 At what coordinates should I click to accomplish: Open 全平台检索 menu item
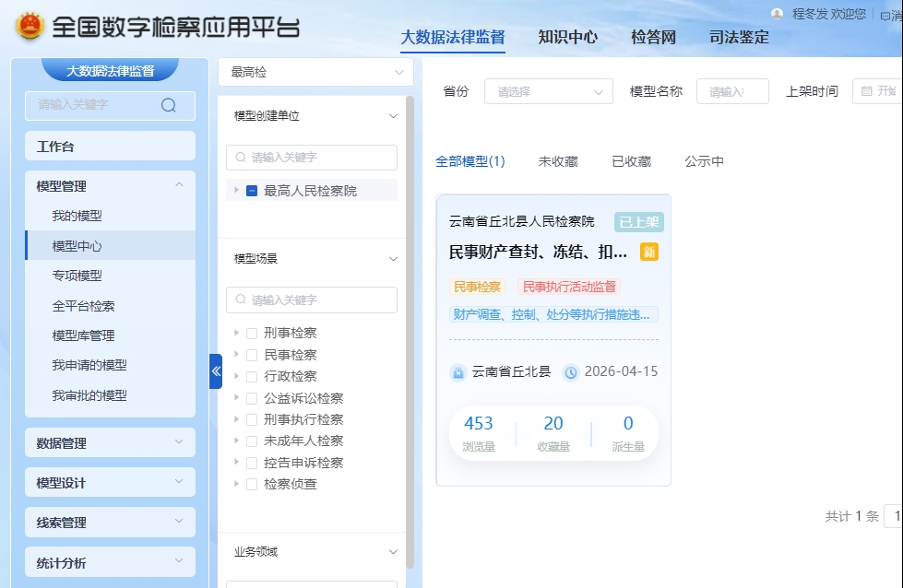point(110,305)
